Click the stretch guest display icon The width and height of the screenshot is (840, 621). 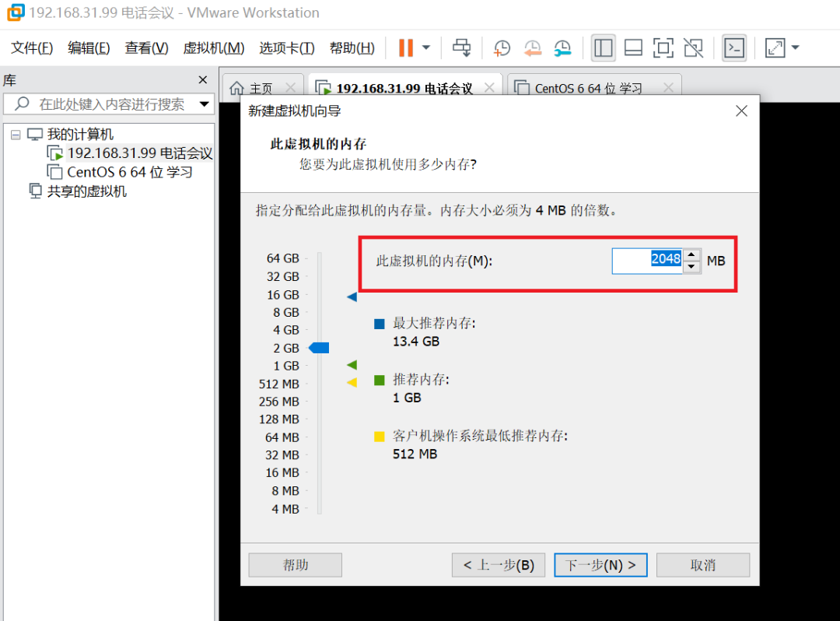[x=775, y=47]
